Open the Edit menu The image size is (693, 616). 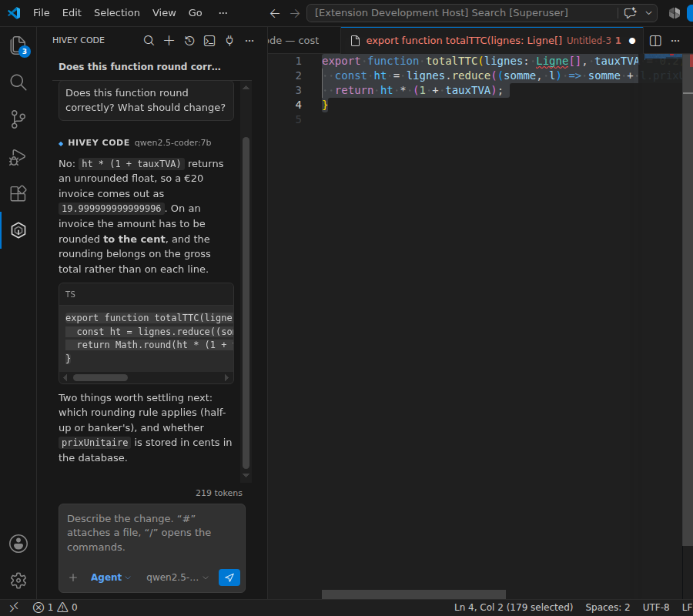click(x=72, y=13)
